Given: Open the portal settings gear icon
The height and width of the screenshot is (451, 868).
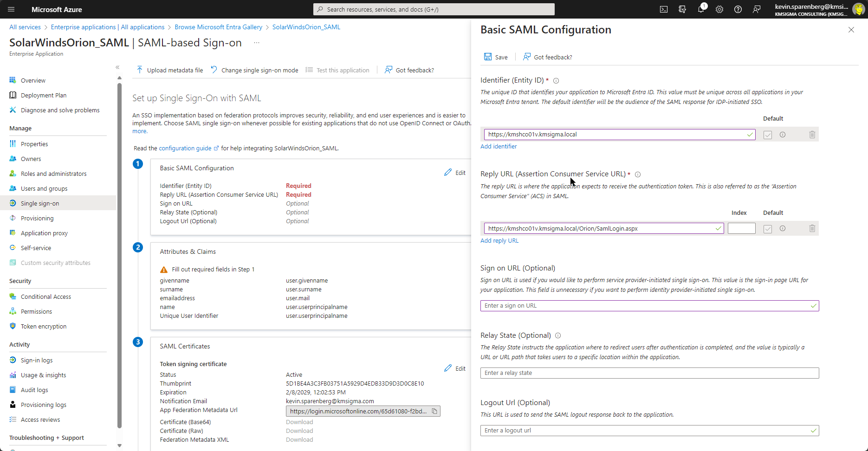Looking at the screenshot, I should pos(719,9).
